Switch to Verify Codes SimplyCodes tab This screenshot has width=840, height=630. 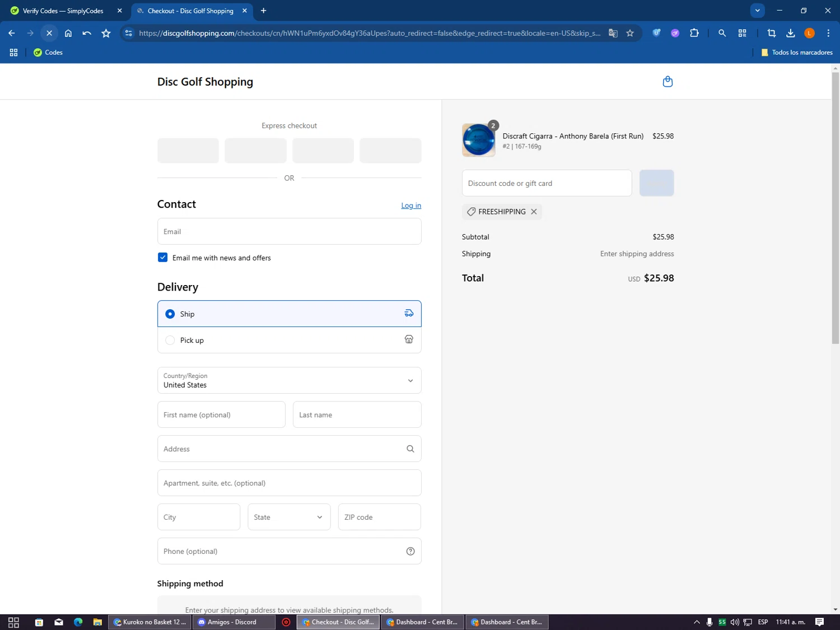click(x=63, y=11)
